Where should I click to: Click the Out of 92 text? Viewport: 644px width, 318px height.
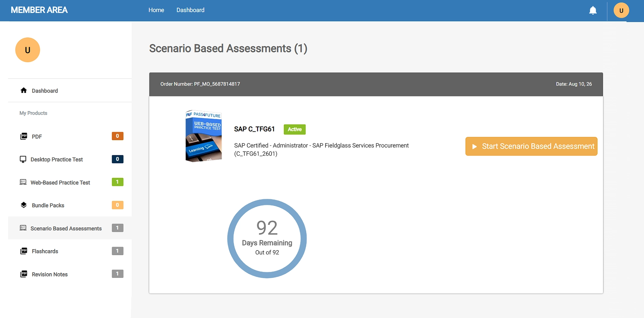(x=267, y=252)
